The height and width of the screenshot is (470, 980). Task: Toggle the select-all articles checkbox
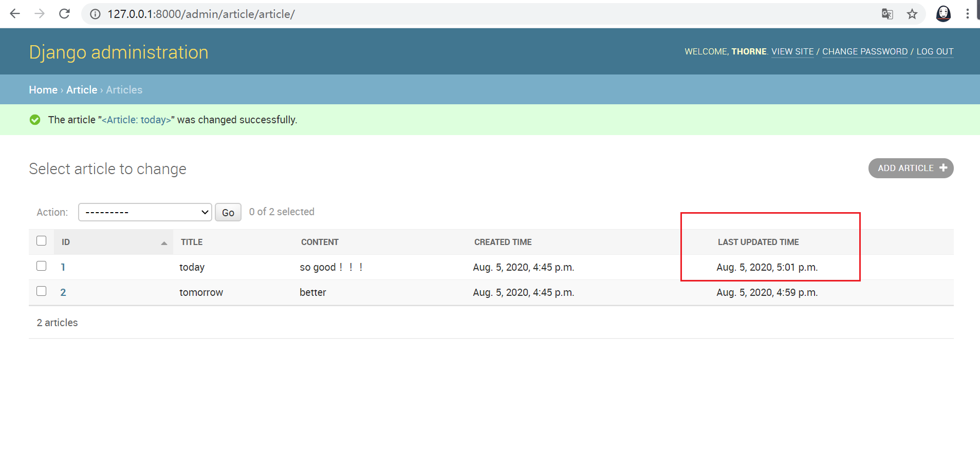[x=42, y=241]
